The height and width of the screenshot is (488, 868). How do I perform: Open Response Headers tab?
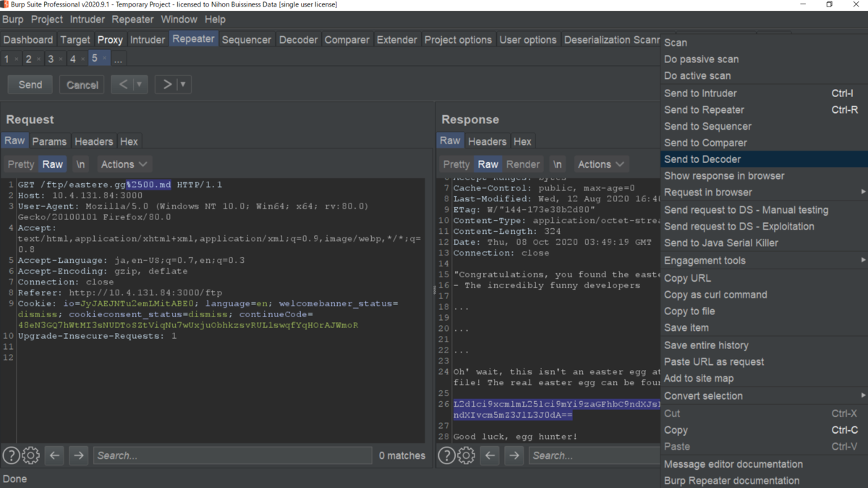click(x=487, y=141)
